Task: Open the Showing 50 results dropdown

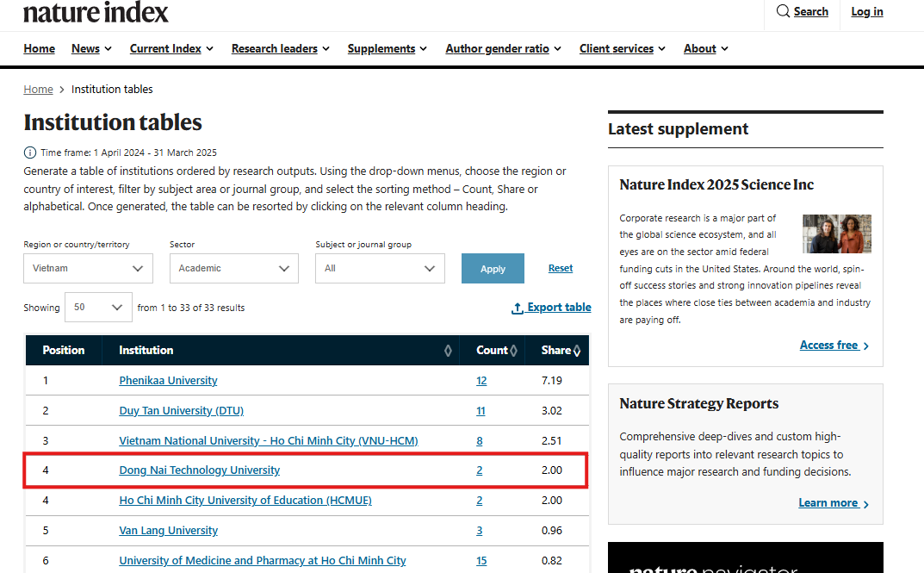Action: pyautogui.click(x=98, y=307)
